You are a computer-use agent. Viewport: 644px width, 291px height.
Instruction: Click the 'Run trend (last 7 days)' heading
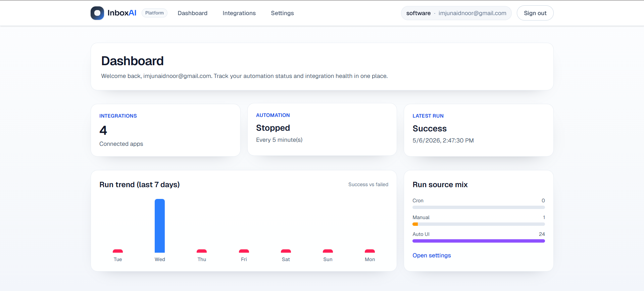[x=140, y=184]
